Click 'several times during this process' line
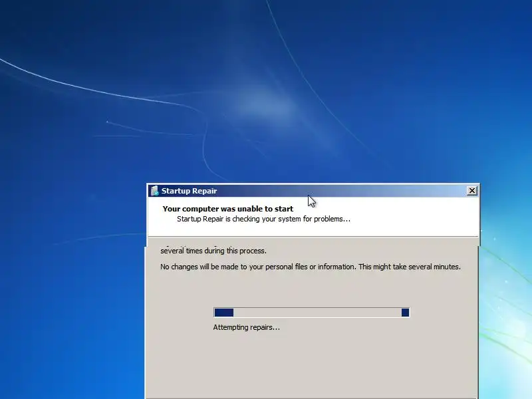The image size is (532, 399). 213,251
